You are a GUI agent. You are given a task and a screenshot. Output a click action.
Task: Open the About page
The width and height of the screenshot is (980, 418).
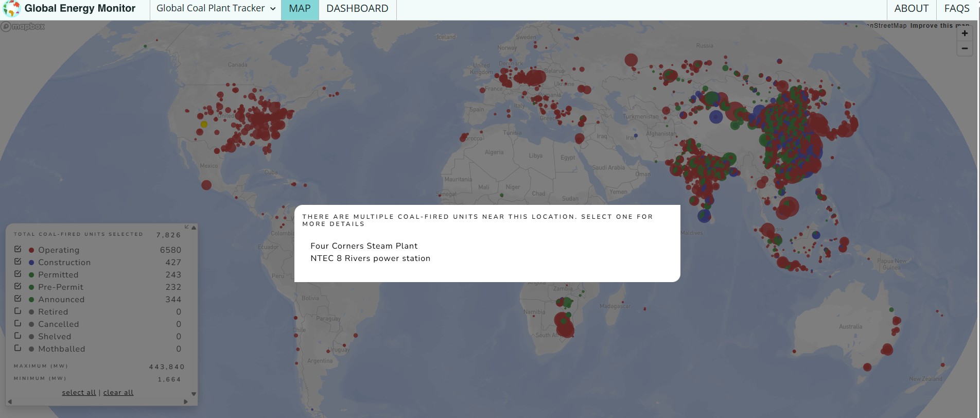point(911,9)
